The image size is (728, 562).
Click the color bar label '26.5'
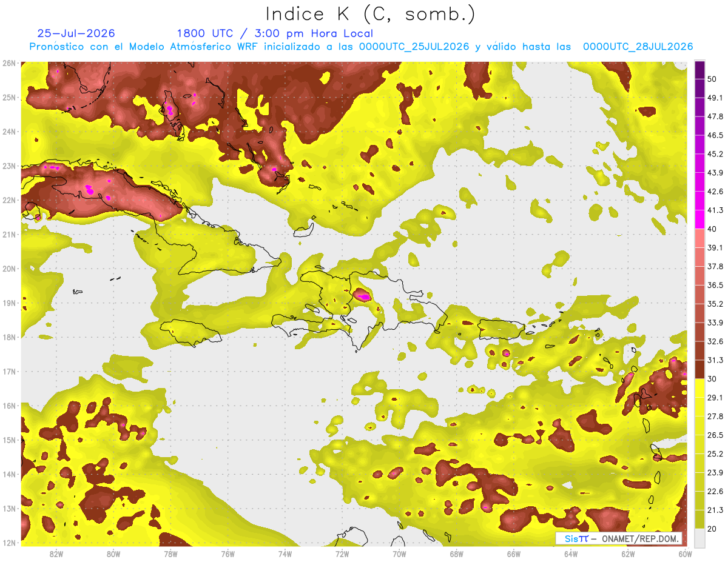click(x=715, y=435)
